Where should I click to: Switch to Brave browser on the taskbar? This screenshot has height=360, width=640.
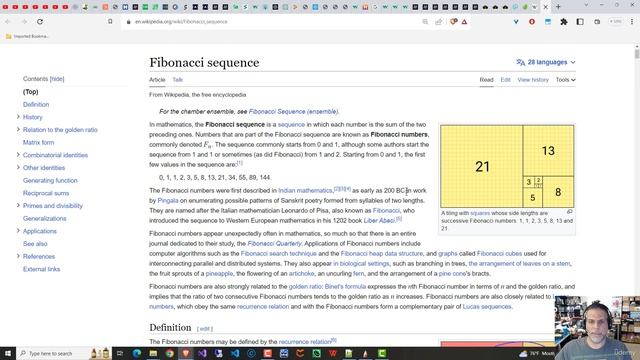tap(186, 353)
